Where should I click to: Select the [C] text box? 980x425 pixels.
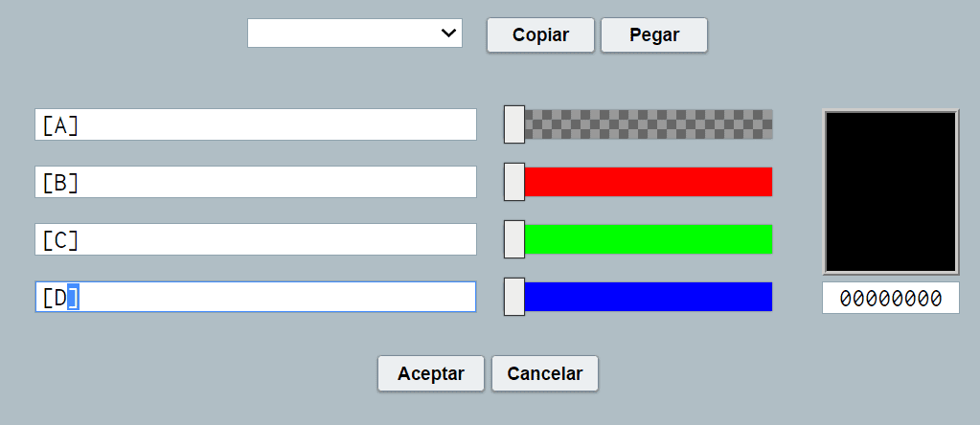pos(256,239)
